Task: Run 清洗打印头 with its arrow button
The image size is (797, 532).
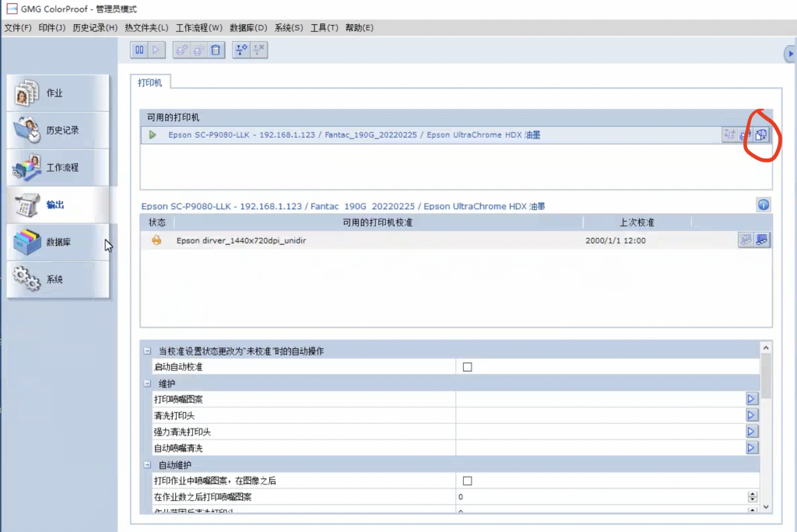Action: coord(751,415)
